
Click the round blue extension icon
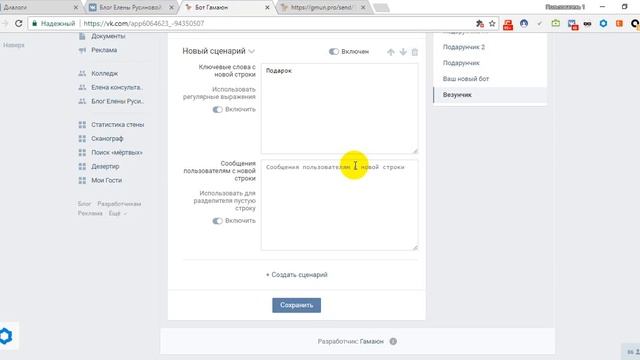[x=524, y=24]
